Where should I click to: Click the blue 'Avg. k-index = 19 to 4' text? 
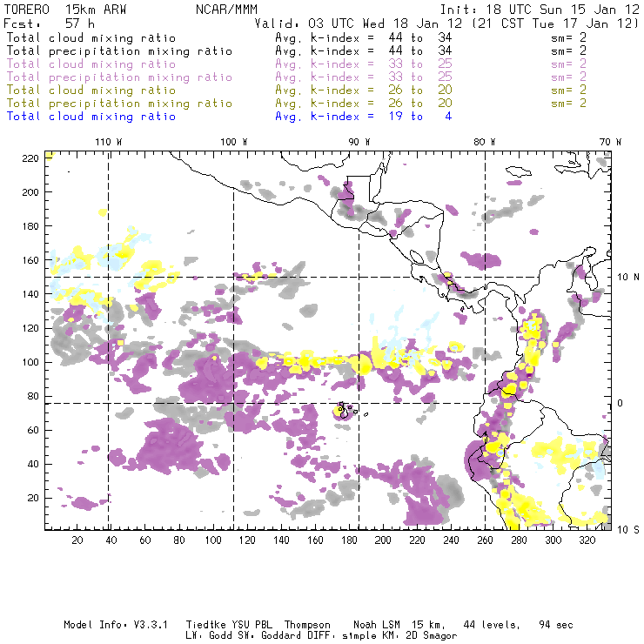click(364, 117)
